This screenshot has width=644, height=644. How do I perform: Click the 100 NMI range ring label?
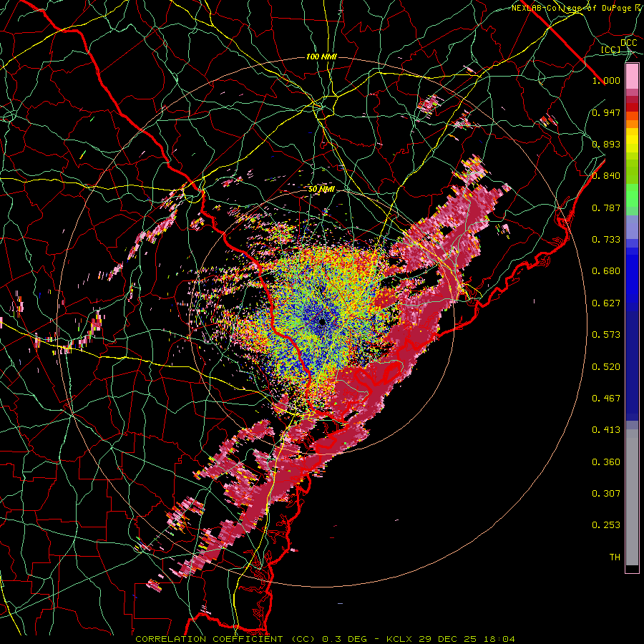321,57
